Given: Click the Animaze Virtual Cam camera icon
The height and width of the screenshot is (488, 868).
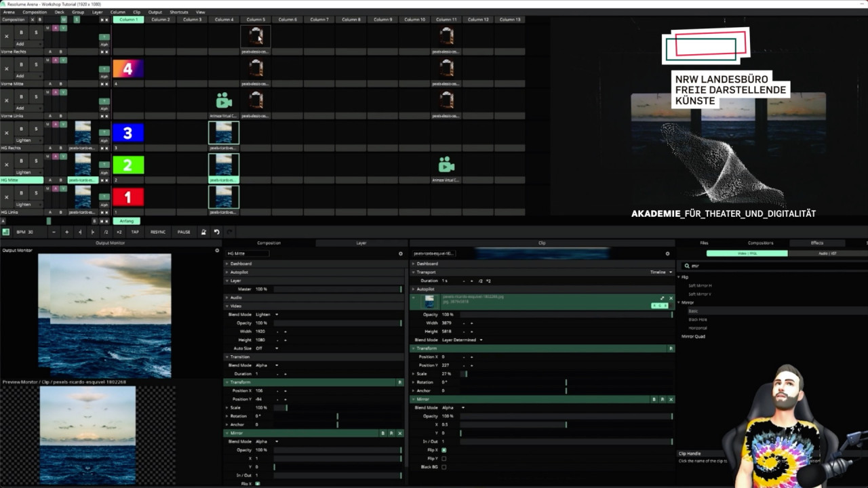Looking at the screenshot, I should pos(224,100).
